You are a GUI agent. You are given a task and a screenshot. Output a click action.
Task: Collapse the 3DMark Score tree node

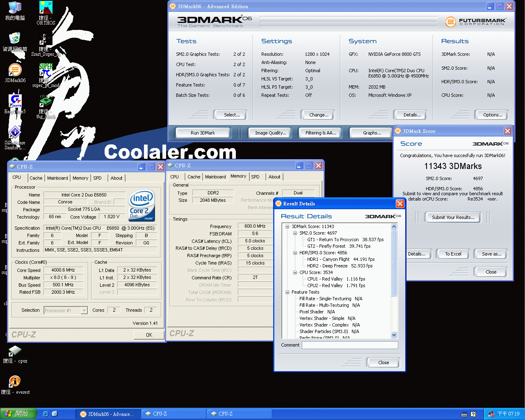287,227
